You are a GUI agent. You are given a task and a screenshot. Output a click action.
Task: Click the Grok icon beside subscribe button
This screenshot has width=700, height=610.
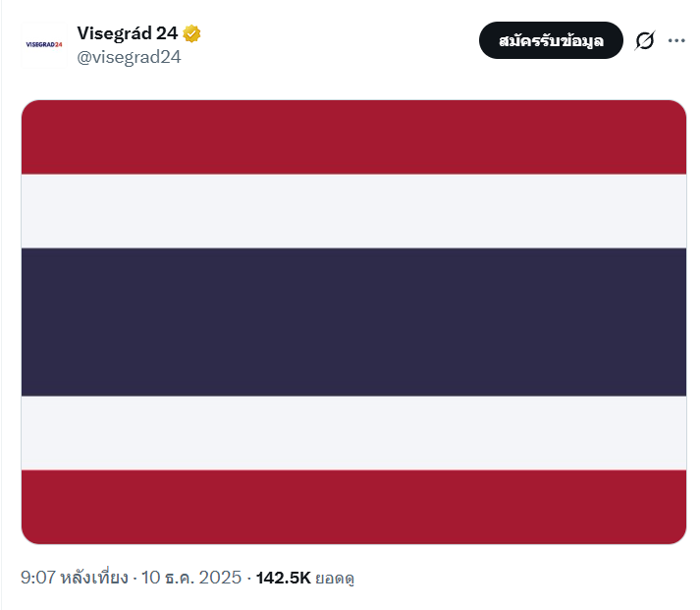pyautogui.click(x=645, y=40)
